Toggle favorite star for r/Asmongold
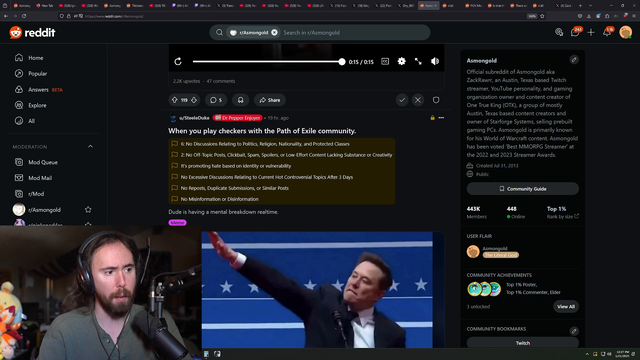640x360 pixels. tap(88, 209)
